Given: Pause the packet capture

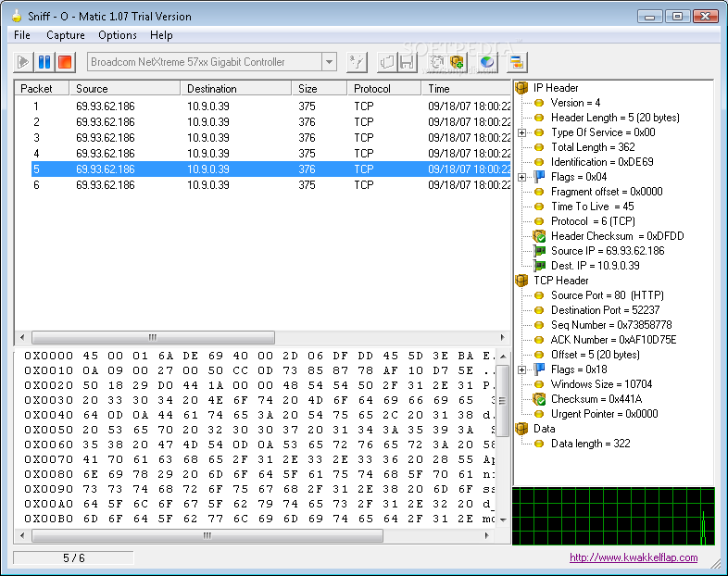Looking at the screenshot, I should (44, 62).
